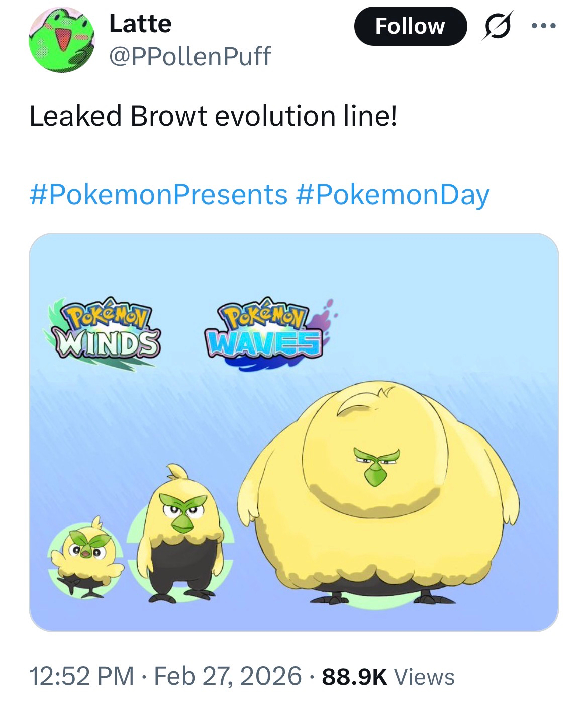
Task: Open the #PokemonDay hashtag
Action: pos(393,195)
